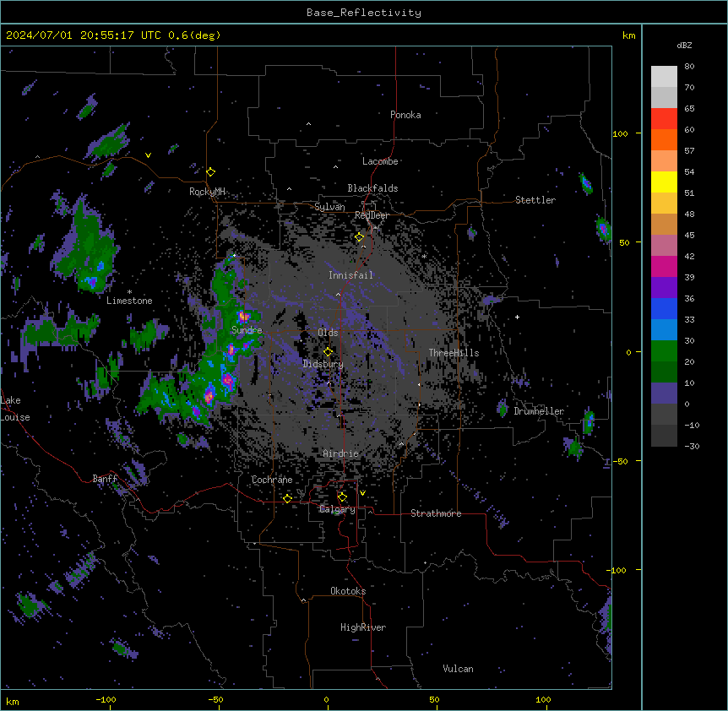Click the Limestone label

click(x=129, y=301)
